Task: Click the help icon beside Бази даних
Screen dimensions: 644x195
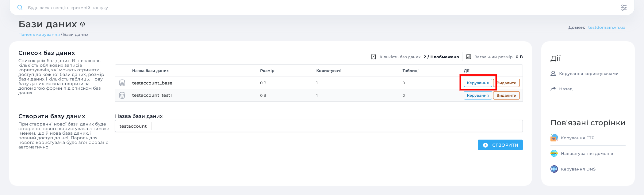Action: click(x=82, y=24)
